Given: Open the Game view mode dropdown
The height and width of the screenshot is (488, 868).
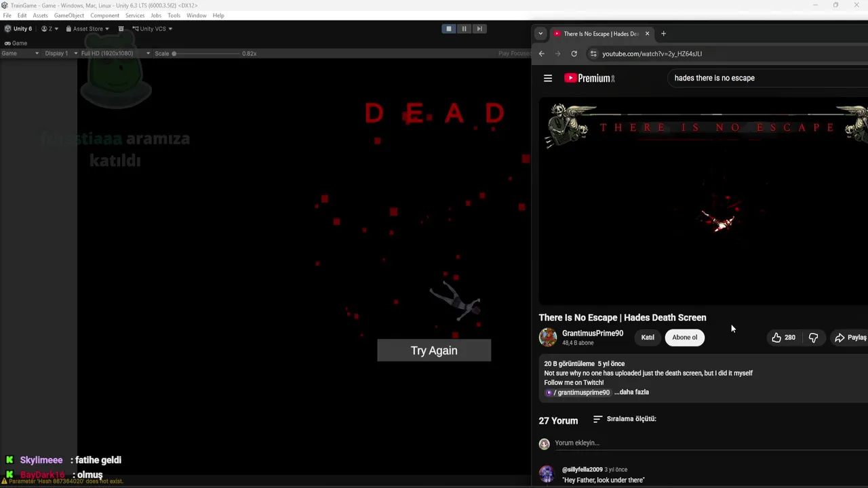Looking at the screenshot, I should pyautogui.click(x=20, y=54).
